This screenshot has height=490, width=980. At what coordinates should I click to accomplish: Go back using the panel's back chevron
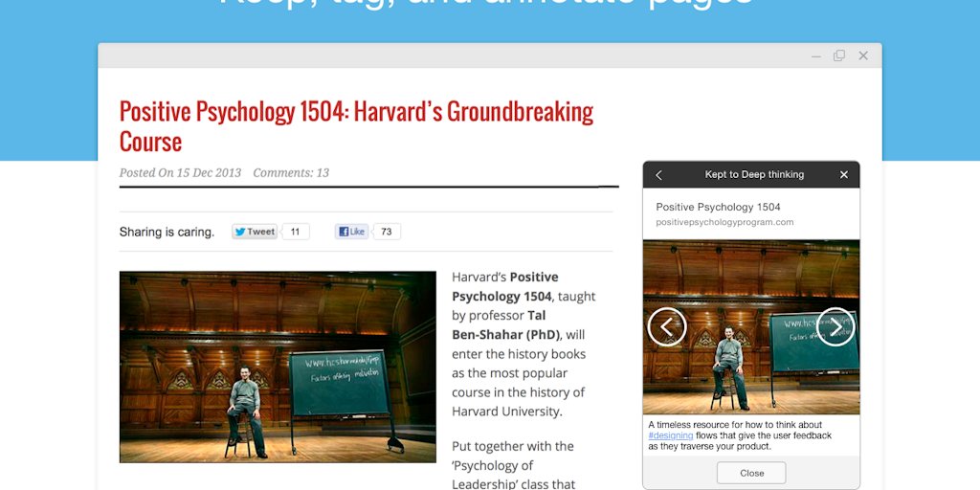click(658, 176)
